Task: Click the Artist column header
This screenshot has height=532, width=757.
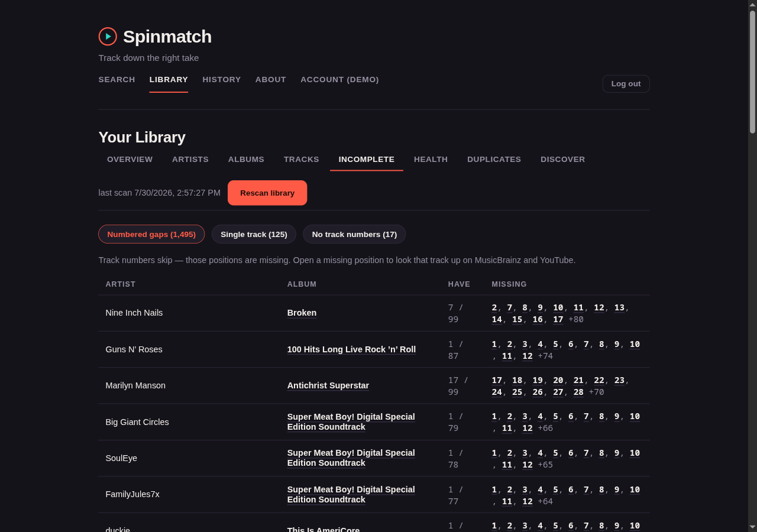Action: tap(121, 284)
